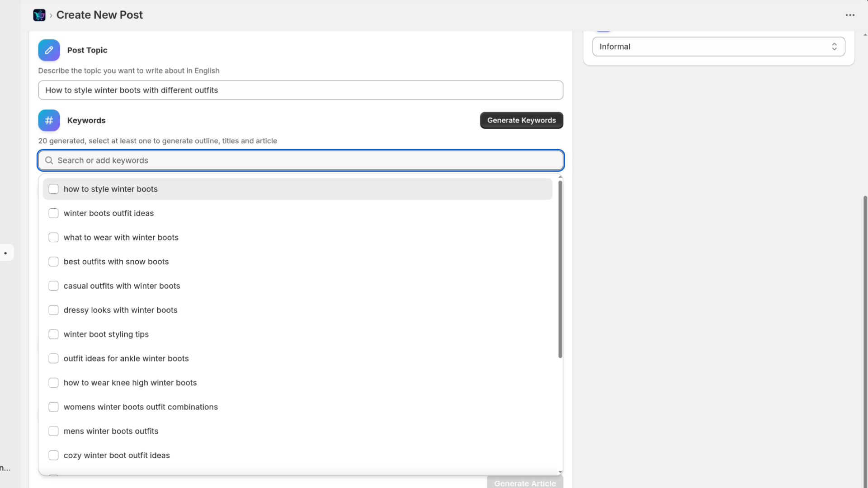
Task: Click the Generate Keywords button
Action: click(x=521, y=120)
